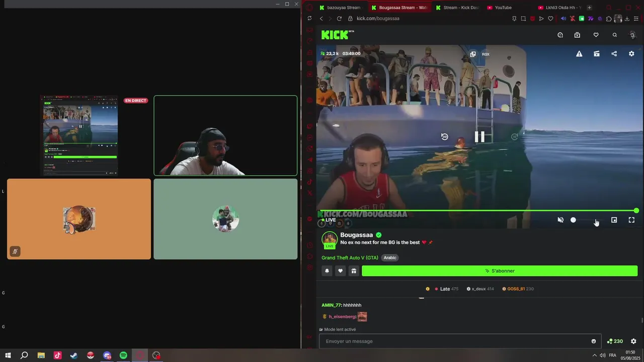Open the browser extensions puzzle icon
644x362 pixels.
[x=609, y=19]
